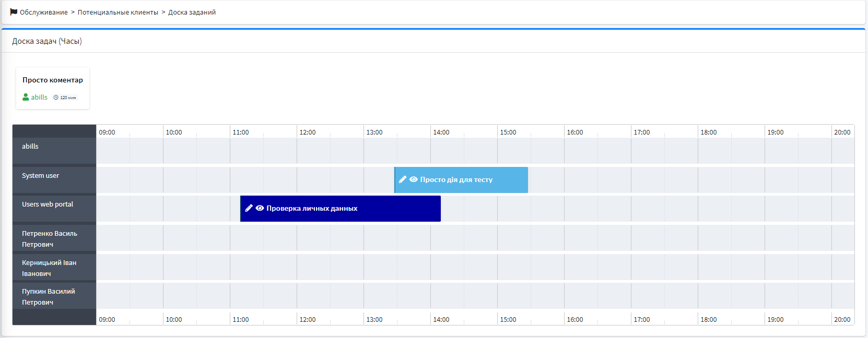Edit the Проверка личных данных task via pencil

point(249,208)
